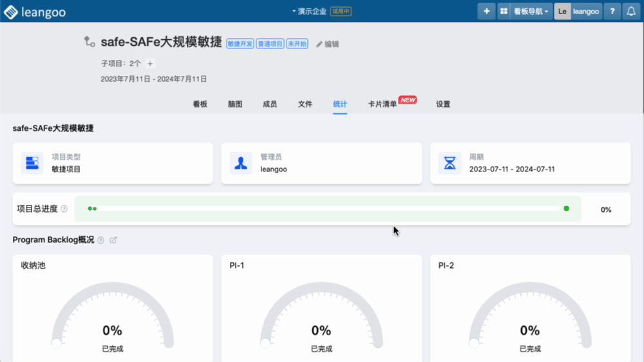Add a sub-project with plus icon
The height and width of the screenshot is (362, 644).
[x=150, y=64]
